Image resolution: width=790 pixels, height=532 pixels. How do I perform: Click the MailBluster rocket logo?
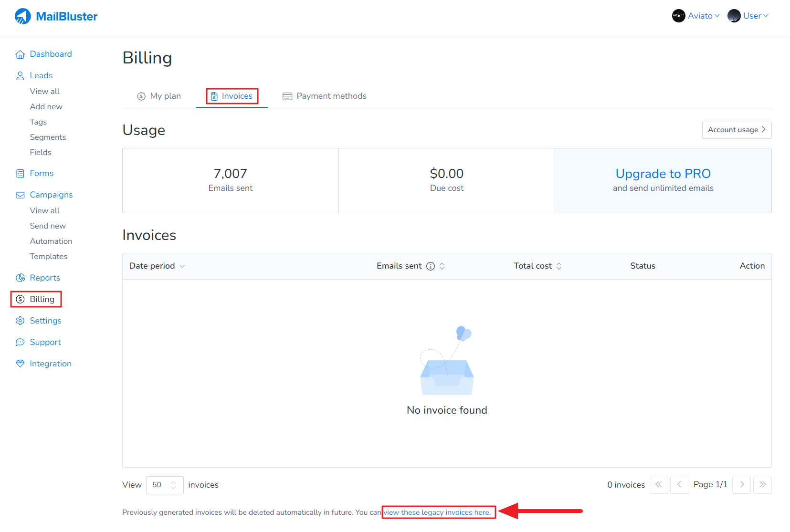click(x=22, y=16)
